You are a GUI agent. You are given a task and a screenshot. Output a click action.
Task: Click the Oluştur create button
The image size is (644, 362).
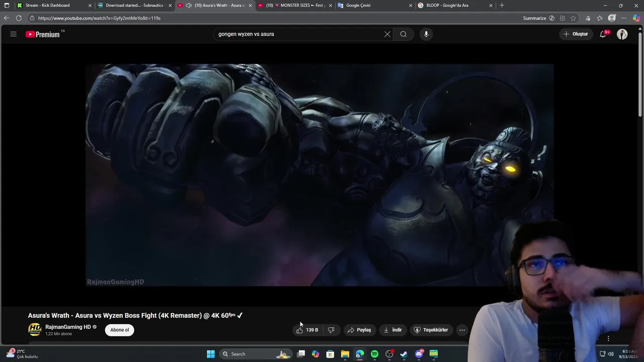click(576, 34)
